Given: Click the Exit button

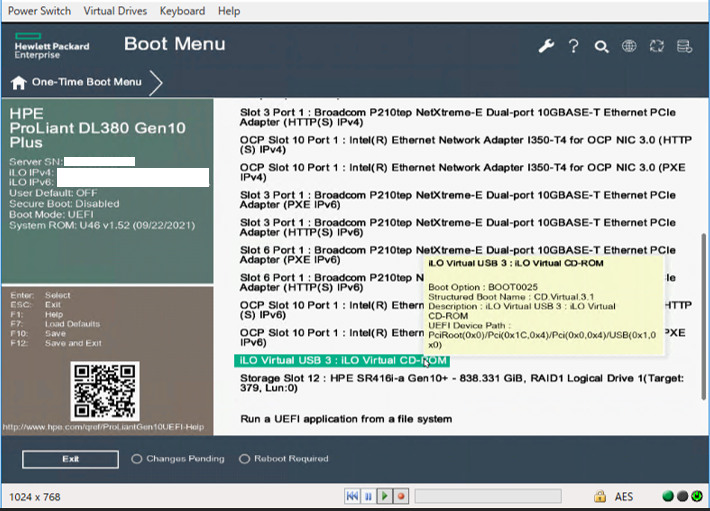Looking at the screenshot, I should pos(71,459).
